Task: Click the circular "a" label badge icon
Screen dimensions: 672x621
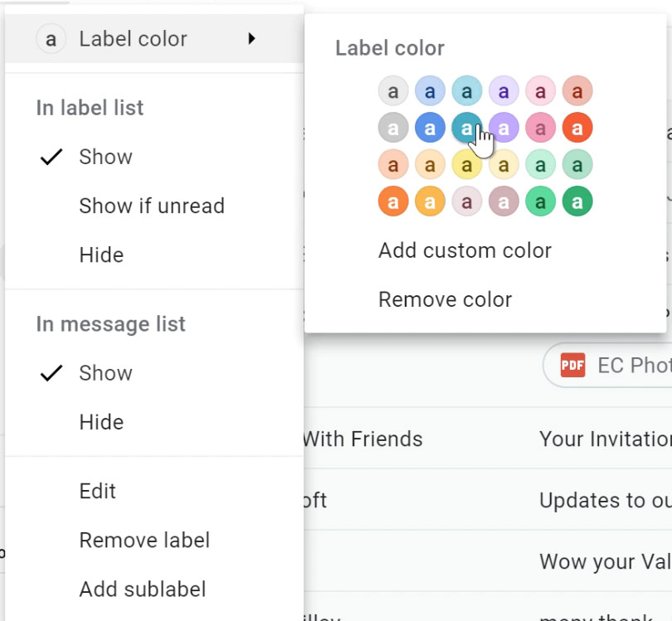Action: pos(51,38)
